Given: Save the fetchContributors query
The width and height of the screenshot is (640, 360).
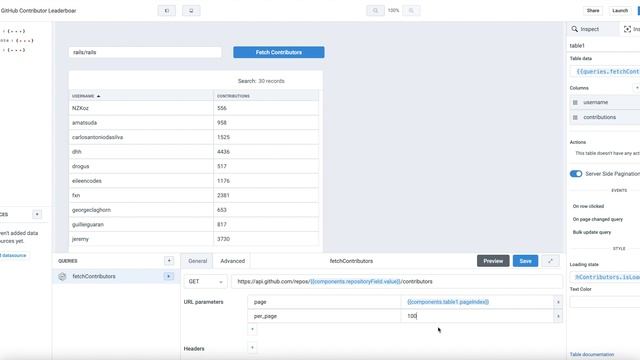Looking at the screenshot, I should [x=525, y=261].
